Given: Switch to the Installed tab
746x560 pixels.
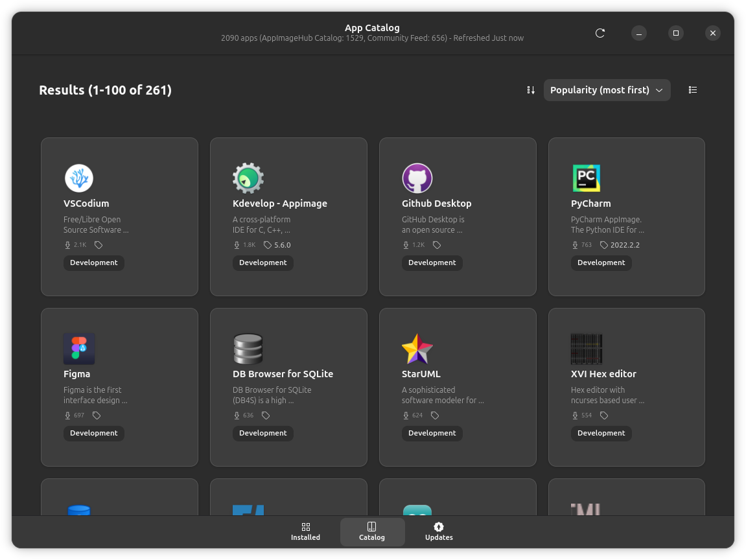Looking at the screenshot, I should [x=306, y=531].
